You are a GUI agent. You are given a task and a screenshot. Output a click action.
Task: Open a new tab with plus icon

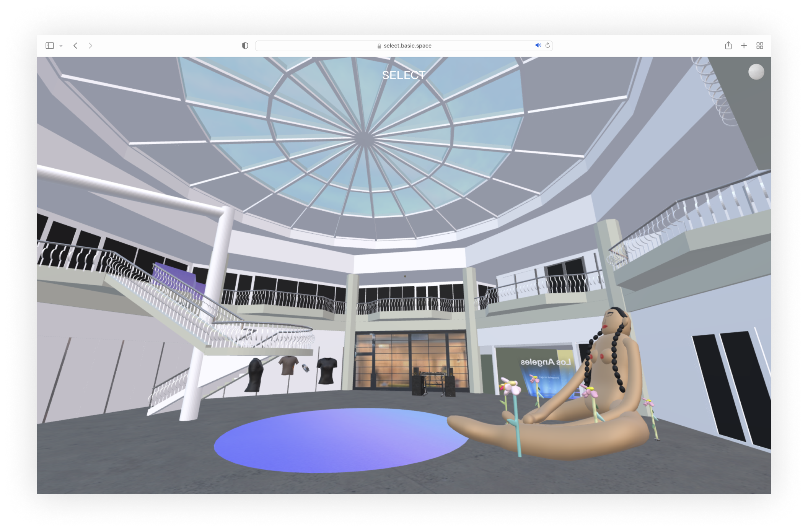[744, 46]
